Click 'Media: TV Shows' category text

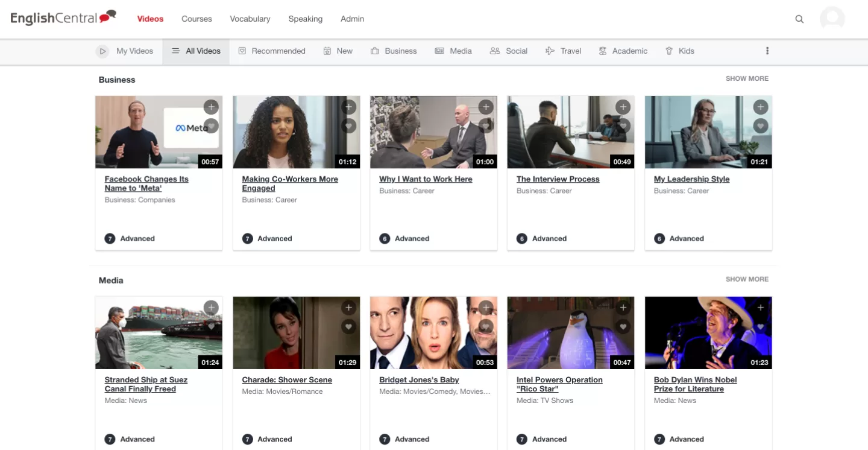click(545, 401)
